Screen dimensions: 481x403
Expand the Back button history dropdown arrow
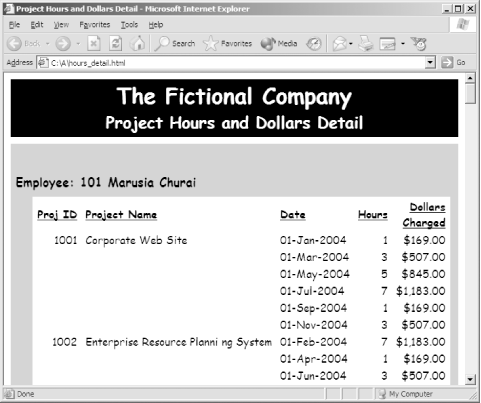[x=48, y=44]
